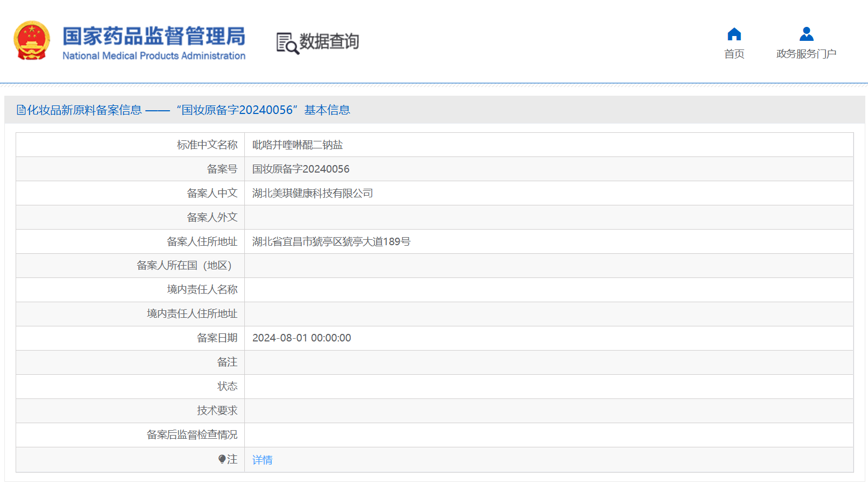
Task: Click the lightbulb icon beside 注
Action: point(222,459)
